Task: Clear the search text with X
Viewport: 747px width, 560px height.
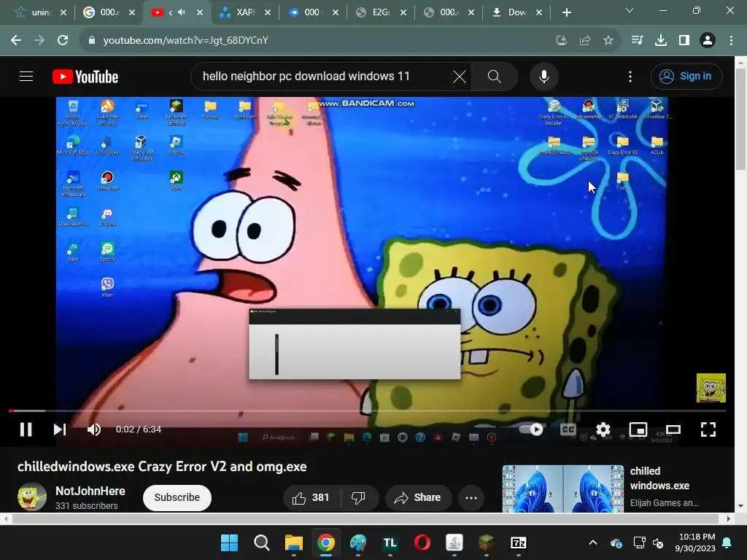Action: click(x=460, y=76)
